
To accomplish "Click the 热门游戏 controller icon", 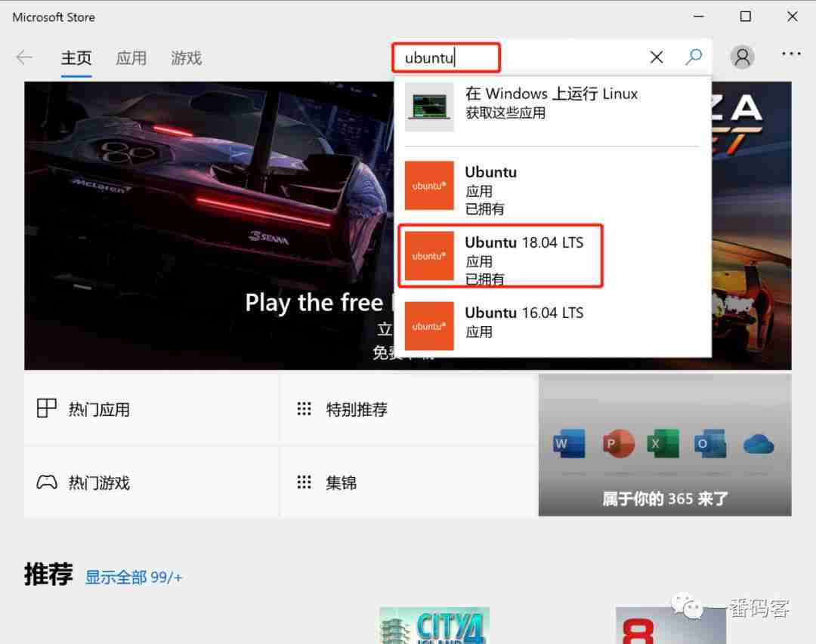I will [x=47, y=482].
